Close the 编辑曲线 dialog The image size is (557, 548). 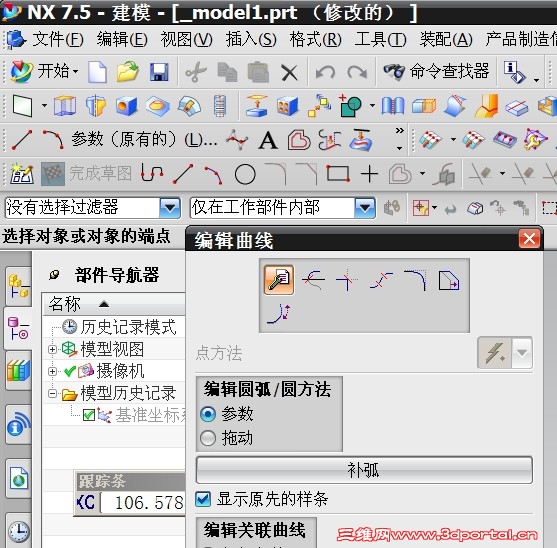[529, 238]
